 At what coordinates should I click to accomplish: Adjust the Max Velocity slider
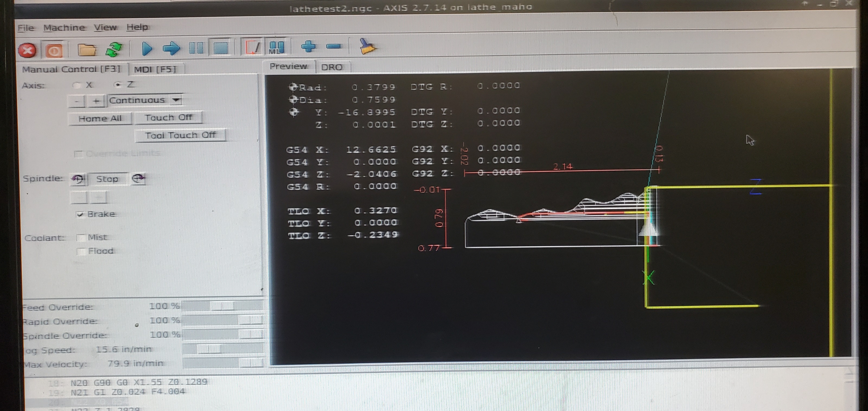click(x=222, y=363)
